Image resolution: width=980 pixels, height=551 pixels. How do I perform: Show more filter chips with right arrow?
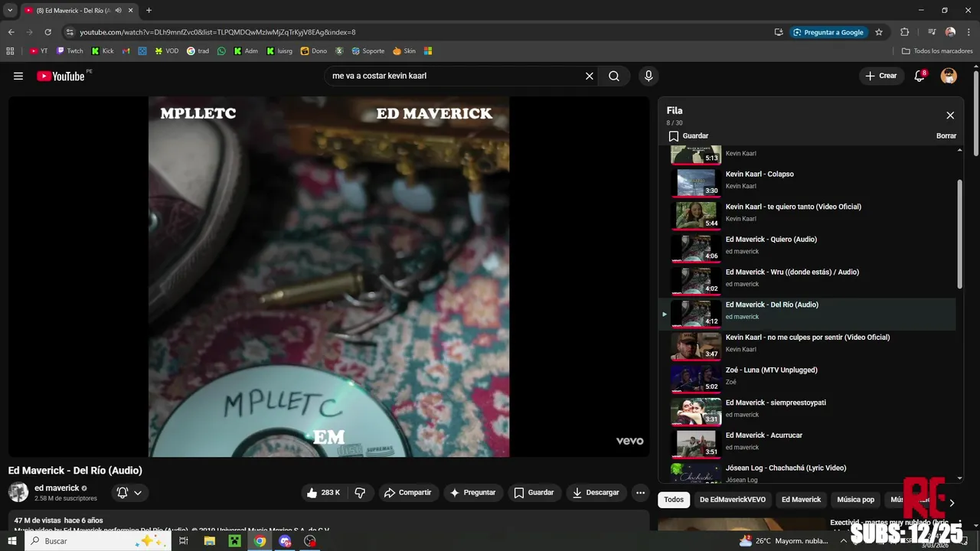[x=952, y=503]
